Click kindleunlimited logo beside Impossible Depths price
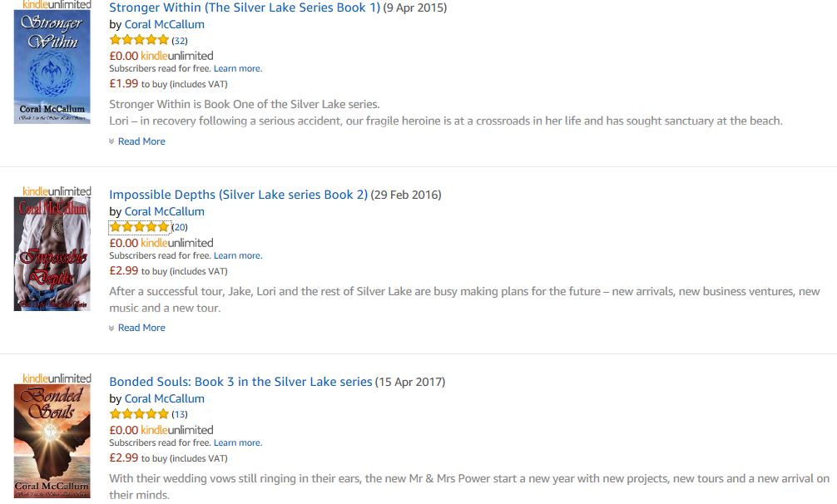837x504 pixels. click(x=177, y=243)
